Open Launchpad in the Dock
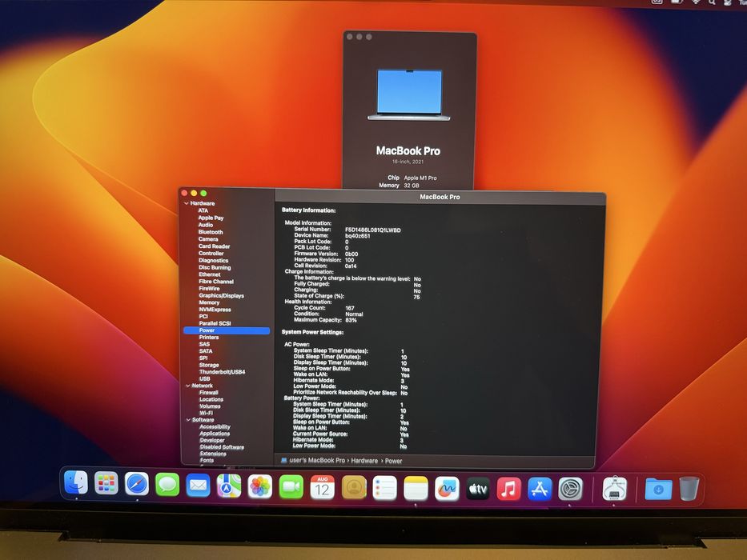 coord(106,484)
